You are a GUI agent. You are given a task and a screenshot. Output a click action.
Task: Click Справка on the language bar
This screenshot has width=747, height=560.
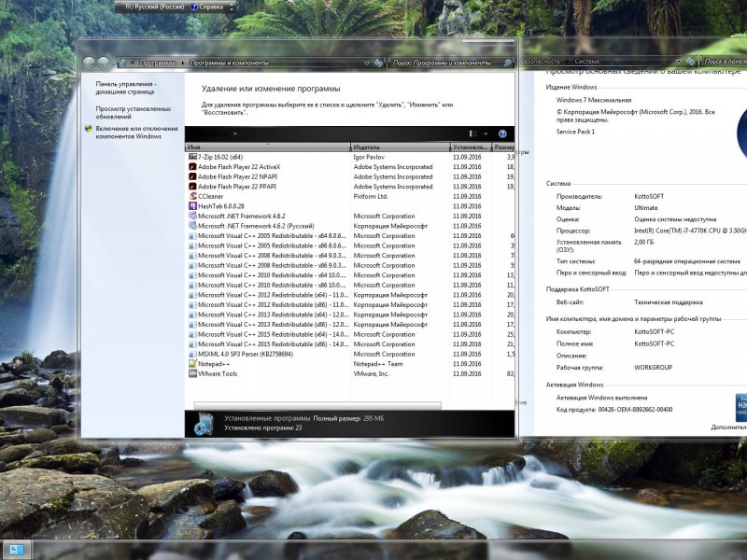206,7
